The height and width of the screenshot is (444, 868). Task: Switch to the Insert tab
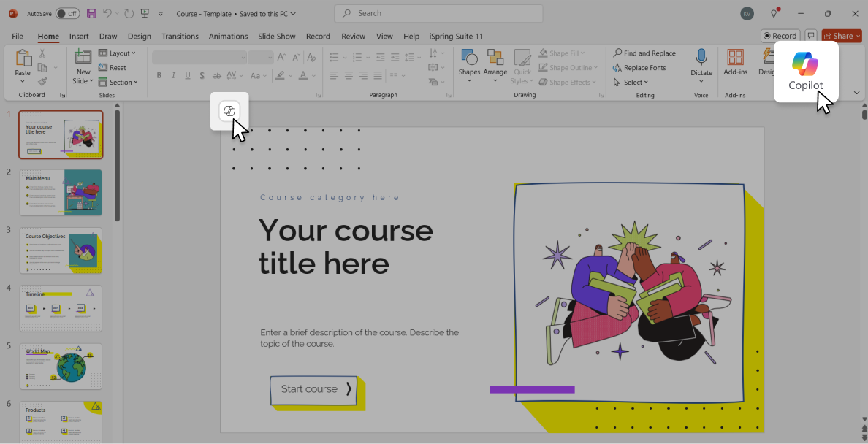(79, 36)
